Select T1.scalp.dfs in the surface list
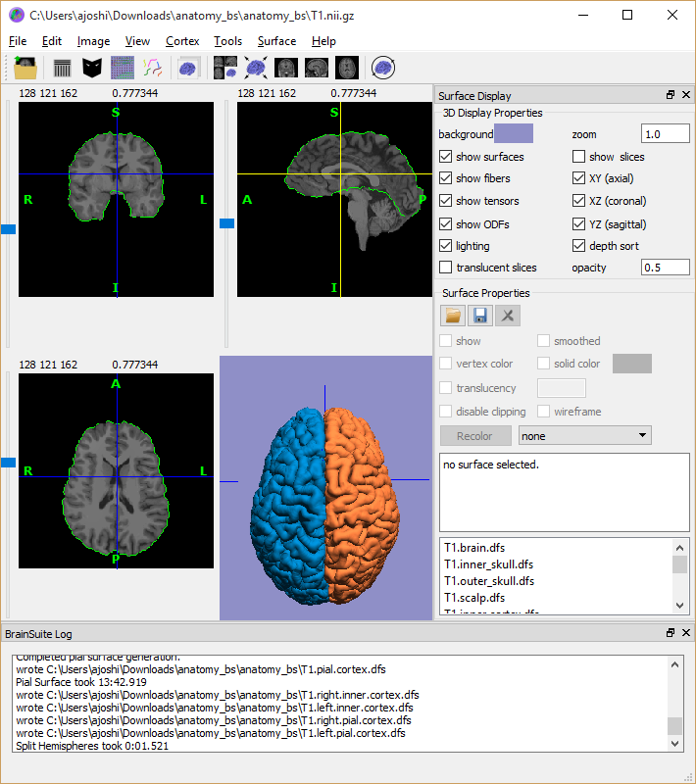This screenshot has width=696, height=784. pos(474,598)
